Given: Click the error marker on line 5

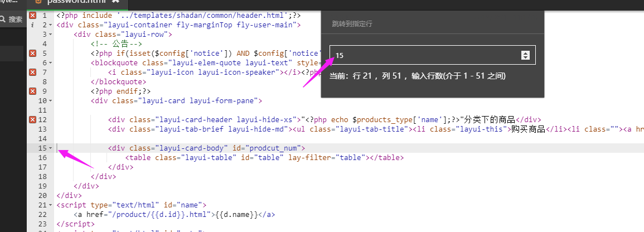Looking at the screenshot, I should [x=33, y=54].
